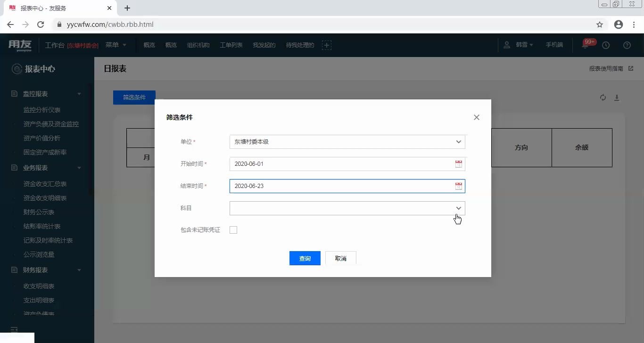Click the 报表中心 sidebar title icon
644x343 pixels.
[17, 69]
